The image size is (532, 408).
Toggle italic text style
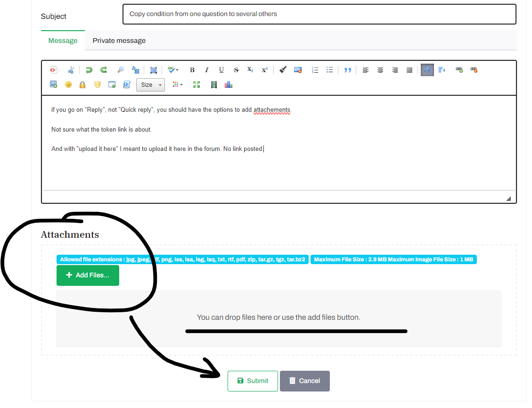click(206, 70)
